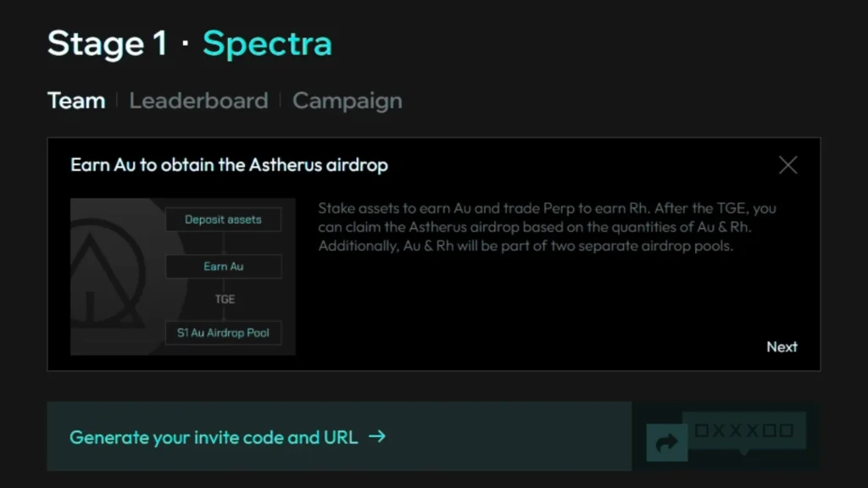
Task: Click Earn Au to obtain airdrop heading
Action: (229, 165)
